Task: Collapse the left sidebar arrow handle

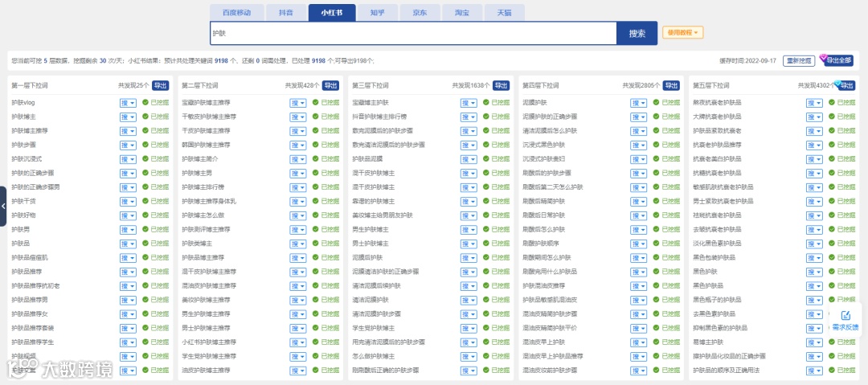Action: (3, 206)
